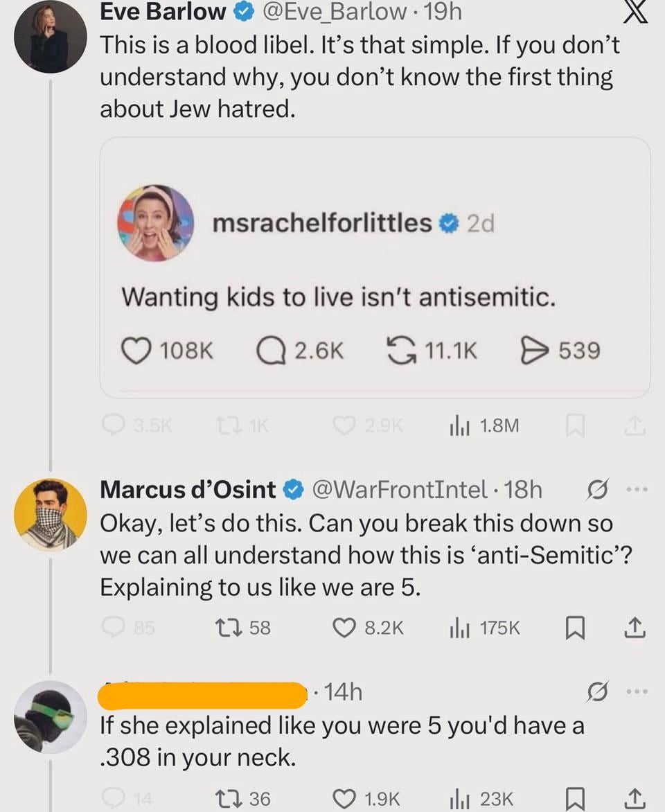665x812 pixels.
Task: Reply to Eve Barlow's post
Action: 113,427
